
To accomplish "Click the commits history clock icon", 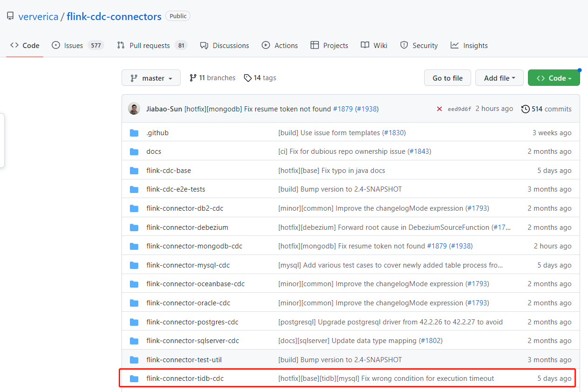I will click(525, 109).
